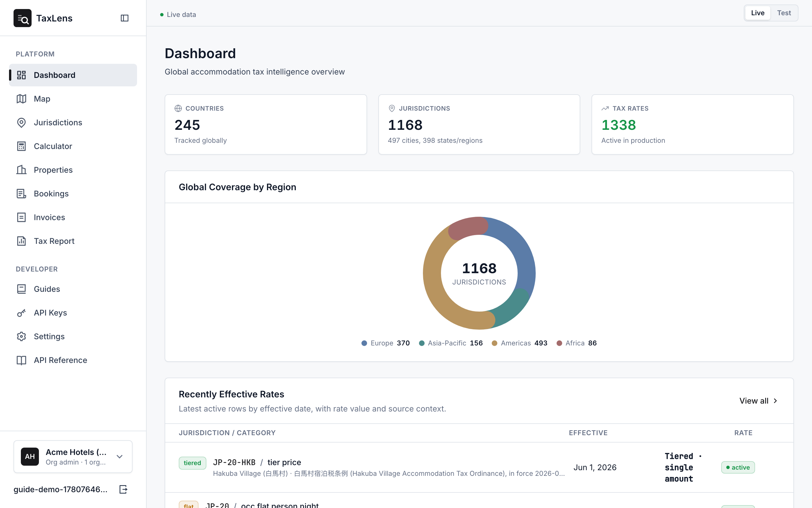Open Tax Report from the sidebar

[x=73, y=241]
